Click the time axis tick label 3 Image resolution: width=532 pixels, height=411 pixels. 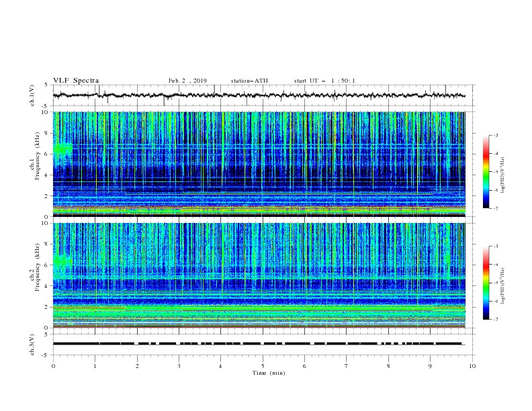[x=179, y=366]
